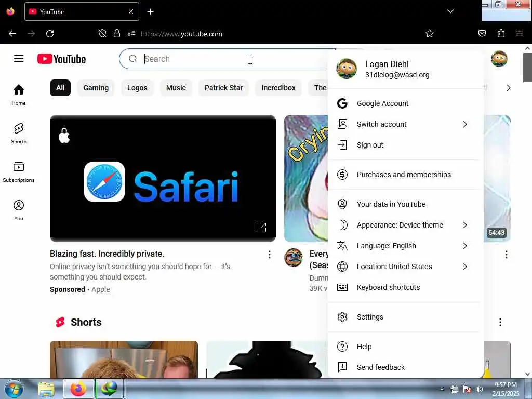The width and height of the screenshot is (532, 399).
Task: Open the site permissions icon in address bar
Action: tap(131, 33)
